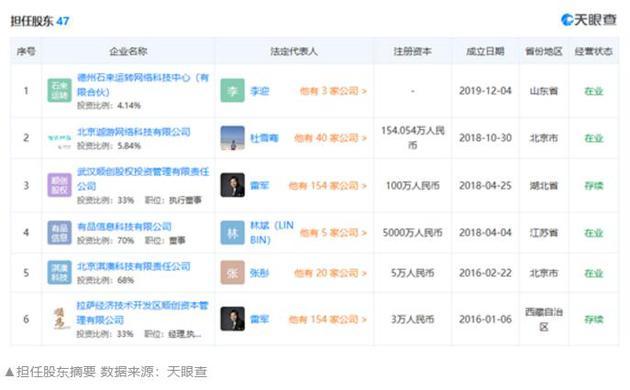The height and width of the screenshot is (390, 630).
Task: Click the 有品信息科技 company logo icon
Action: pos(59,233)
